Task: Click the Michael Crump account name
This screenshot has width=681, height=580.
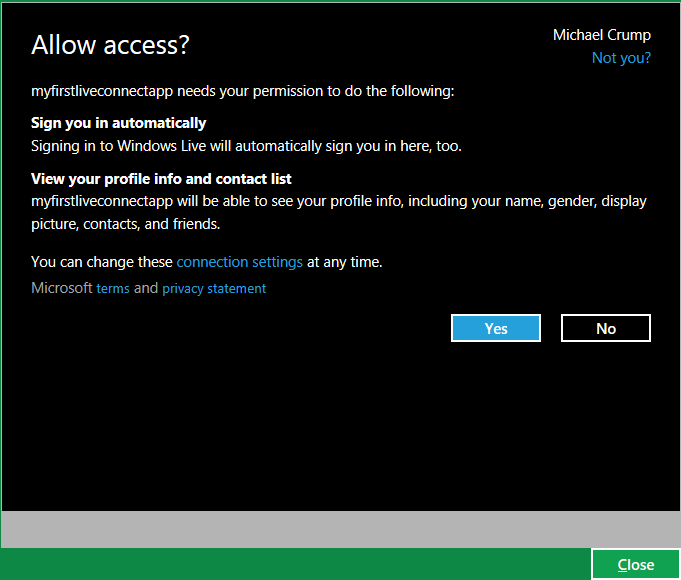Action: pyautogui.click(x=602, y=35)
